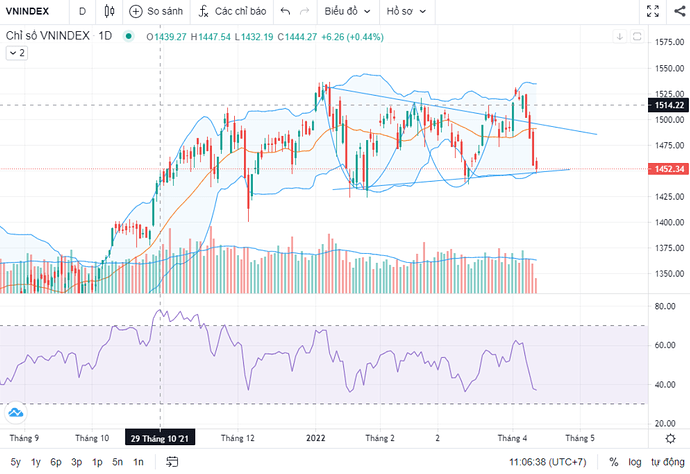
Task: Select the 6p time range
Action: 56,462
